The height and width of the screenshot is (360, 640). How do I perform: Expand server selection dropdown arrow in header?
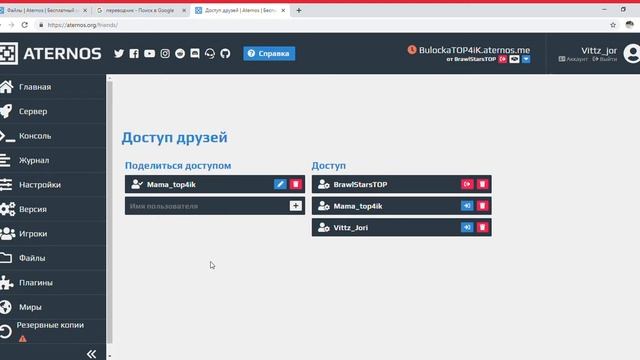tap(526, 59)
